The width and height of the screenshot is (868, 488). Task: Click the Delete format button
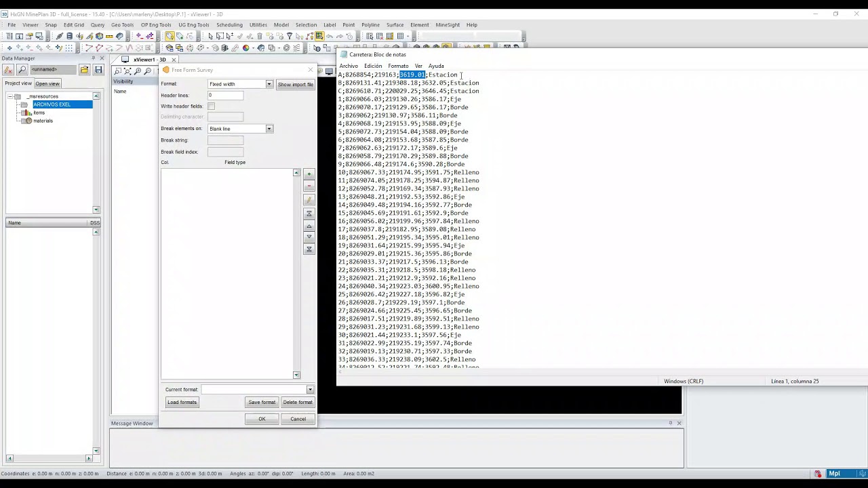298,403
